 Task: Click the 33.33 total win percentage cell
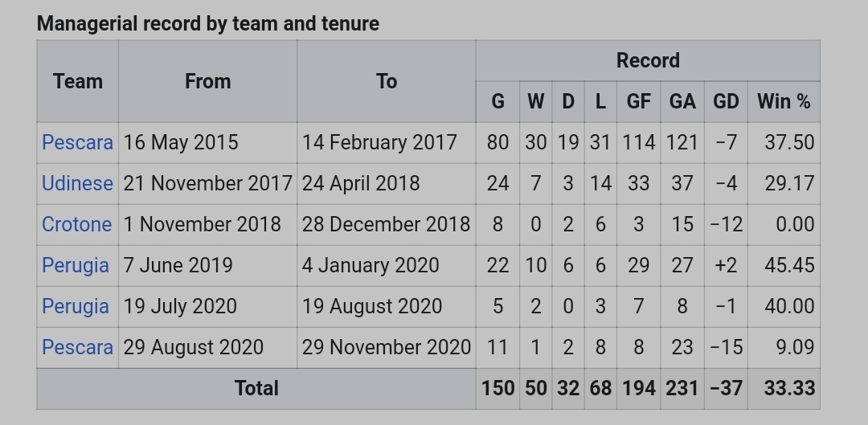coord(788,388)
